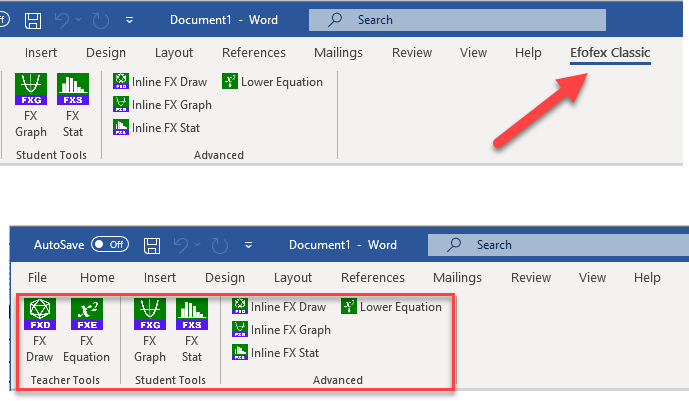The image size is (689, 401).
Task: Save document in top Word window
Action: pos(33,20)
